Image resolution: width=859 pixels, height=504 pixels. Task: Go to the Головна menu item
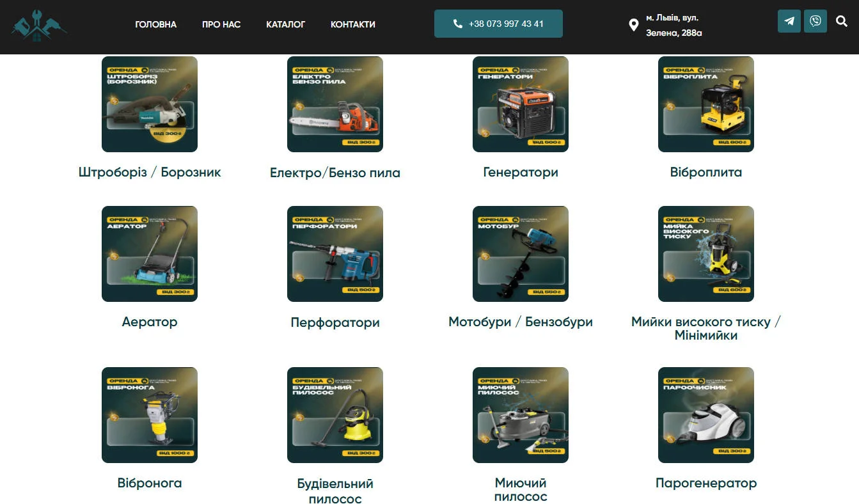click(x=156, y=24)
